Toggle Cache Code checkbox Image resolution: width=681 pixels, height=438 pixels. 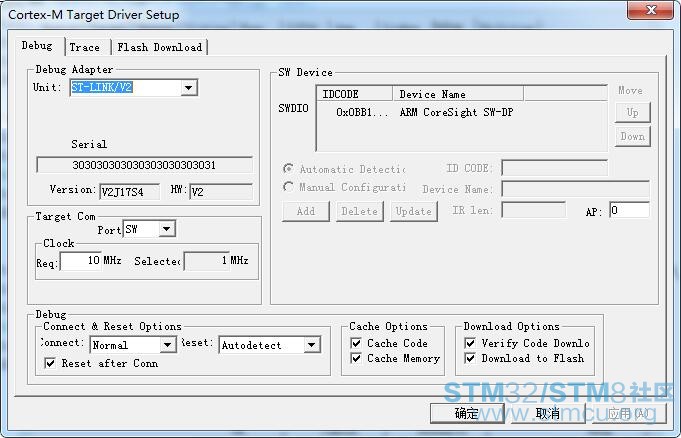pos(356,343)
